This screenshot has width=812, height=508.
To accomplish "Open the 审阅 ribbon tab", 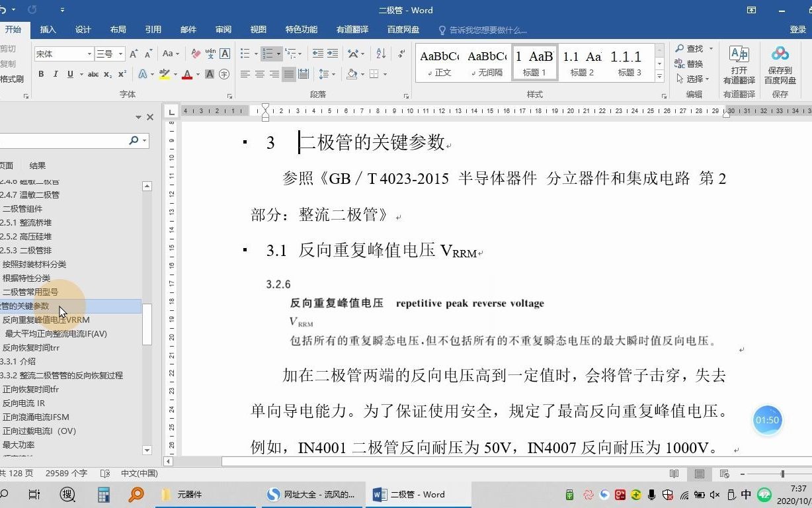I will (x=223, y=29).
